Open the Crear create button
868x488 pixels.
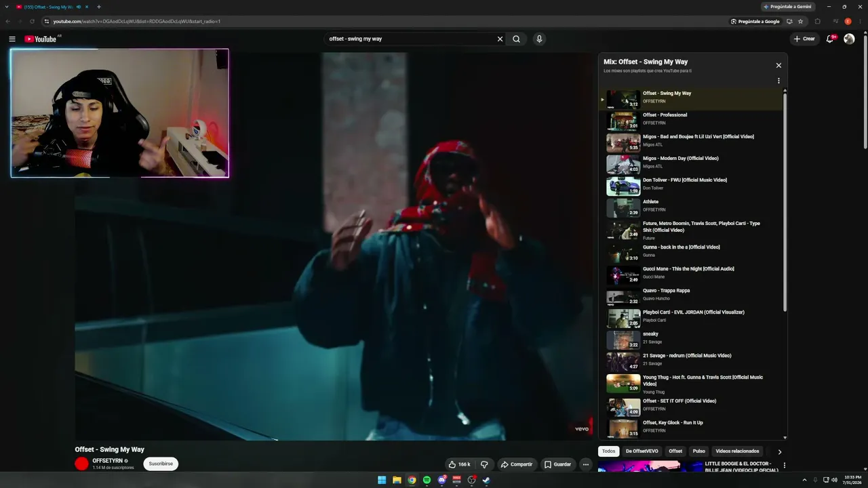[805, 39]
